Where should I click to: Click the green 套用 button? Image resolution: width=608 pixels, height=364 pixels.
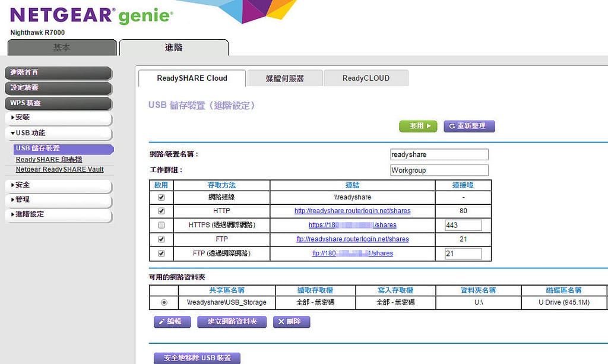[418, 126]
